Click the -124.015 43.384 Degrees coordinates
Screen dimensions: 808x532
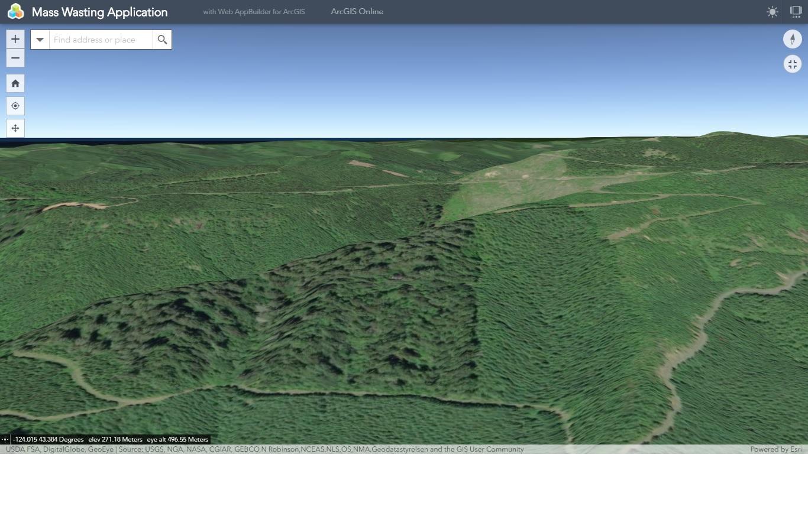pyautogui.click(x=48, y=439)
